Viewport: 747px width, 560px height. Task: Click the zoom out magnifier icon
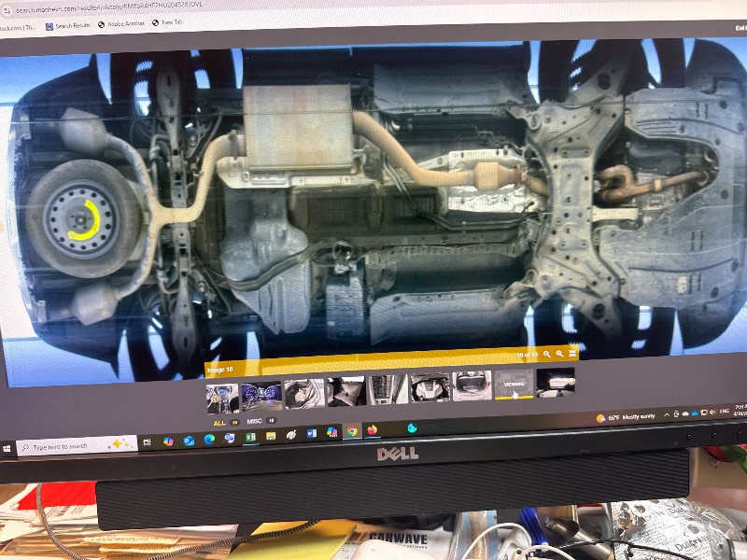point(547,355)
